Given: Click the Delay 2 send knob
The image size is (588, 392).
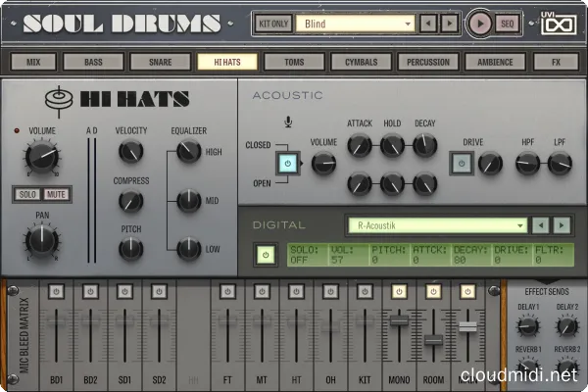Looking at the screenshot, I should (567, 326).
